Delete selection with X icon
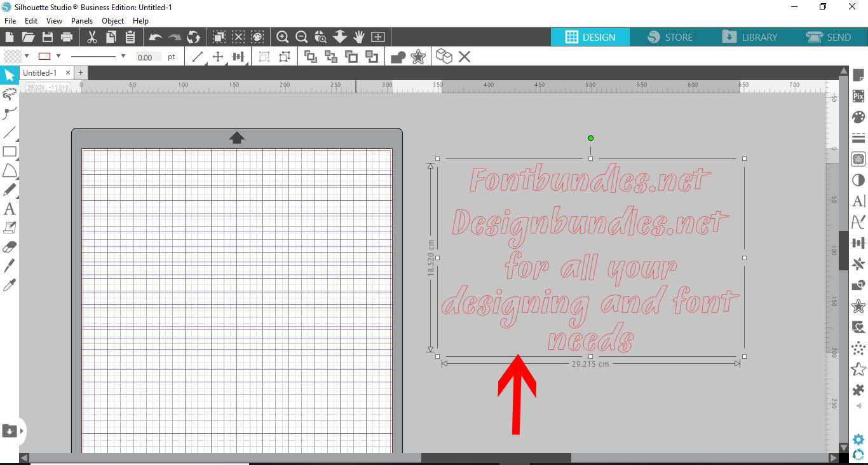This screenshot has width=868, height=465. coord(465,57)
